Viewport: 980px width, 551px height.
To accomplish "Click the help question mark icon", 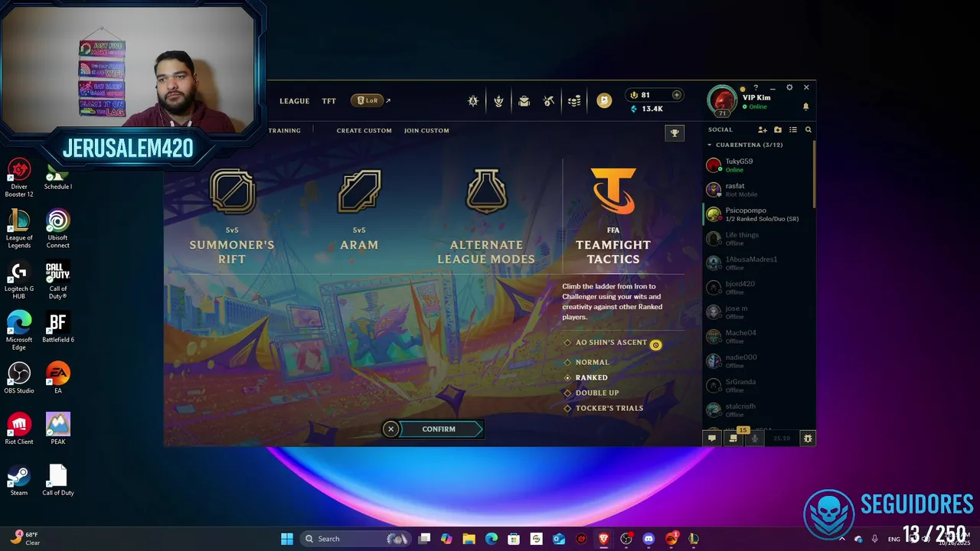I will (x=756, y=88).
